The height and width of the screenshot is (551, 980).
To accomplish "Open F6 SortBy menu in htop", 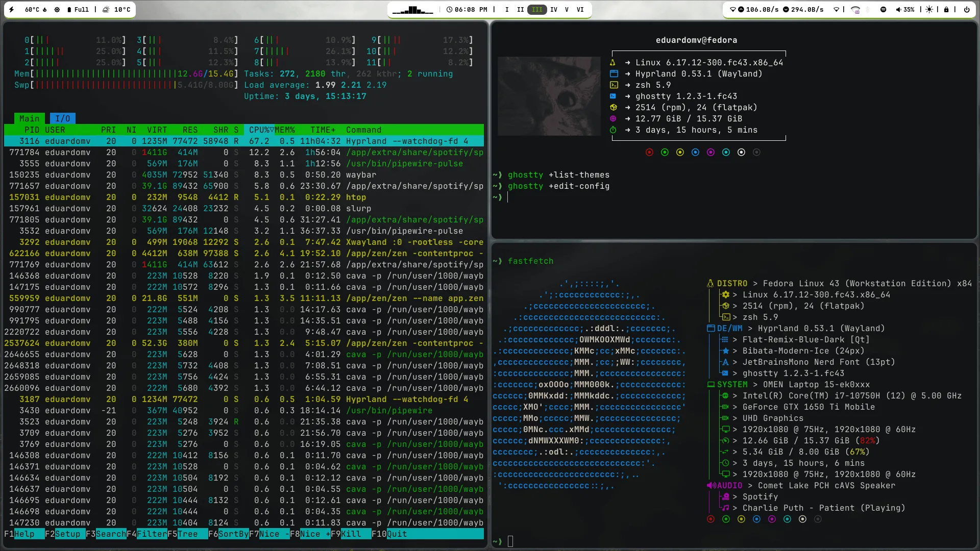I will (x=233, y=534).
